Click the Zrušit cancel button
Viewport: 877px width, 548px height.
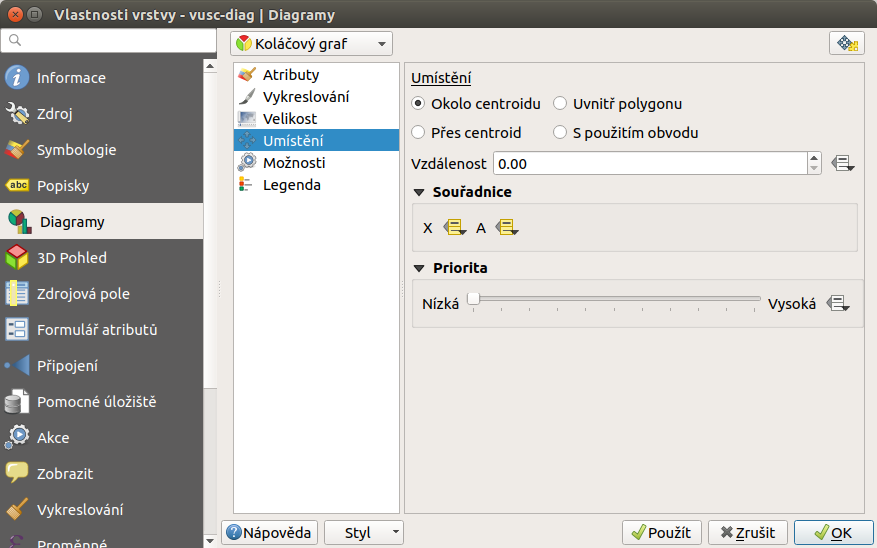point(748,532)
